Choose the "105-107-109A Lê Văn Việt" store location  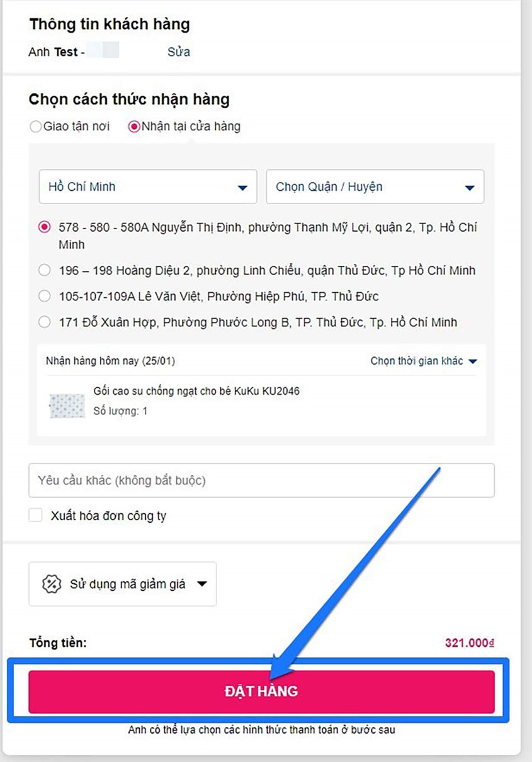coord(44,296)
